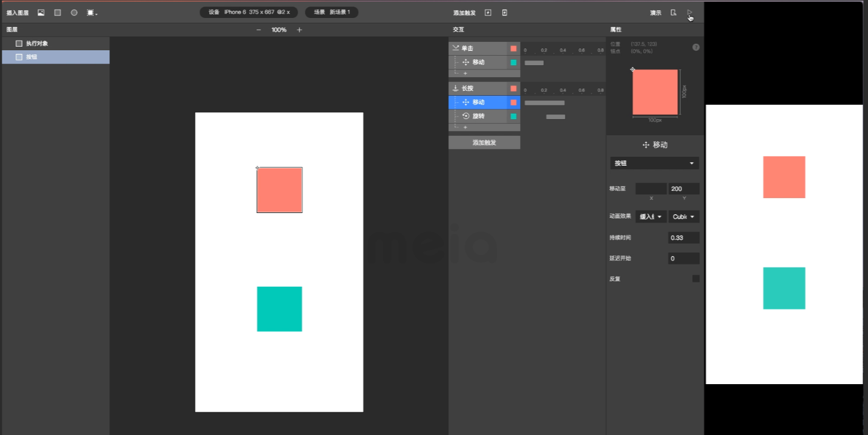868x435 pixels.
Task: Open the Cubic curve type dropdown
Action: pos(684,217)
